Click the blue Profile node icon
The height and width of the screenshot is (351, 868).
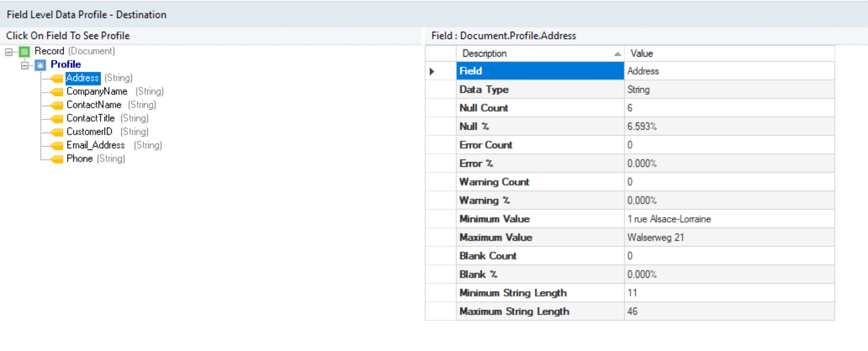pos(40,65)
